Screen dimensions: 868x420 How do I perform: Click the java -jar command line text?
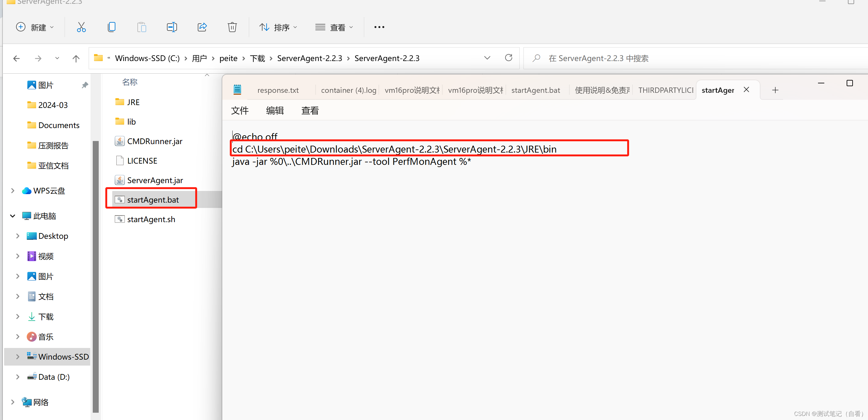pos(351,162)
